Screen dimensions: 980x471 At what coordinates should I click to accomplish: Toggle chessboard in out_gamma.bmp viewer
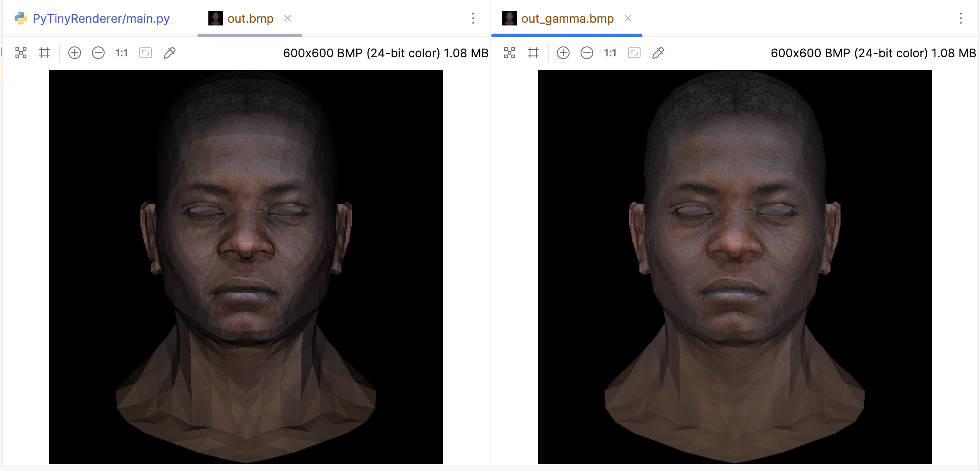click(x=510, y=53)
